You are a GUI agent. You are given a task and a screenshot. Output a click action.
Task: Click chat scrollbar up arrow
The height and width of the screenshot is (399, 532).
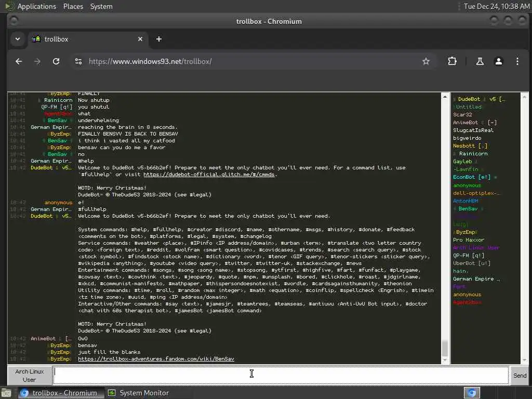445,97
